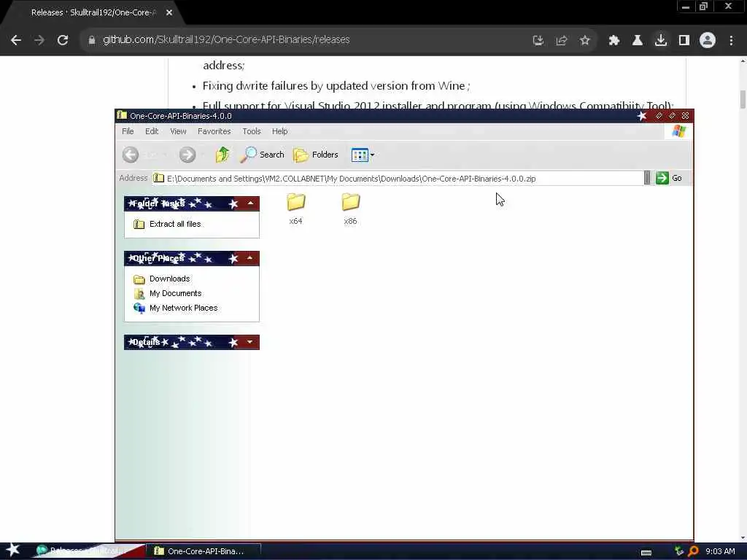
Task: Click the green network icon in system tray
Action: [679, 551]
